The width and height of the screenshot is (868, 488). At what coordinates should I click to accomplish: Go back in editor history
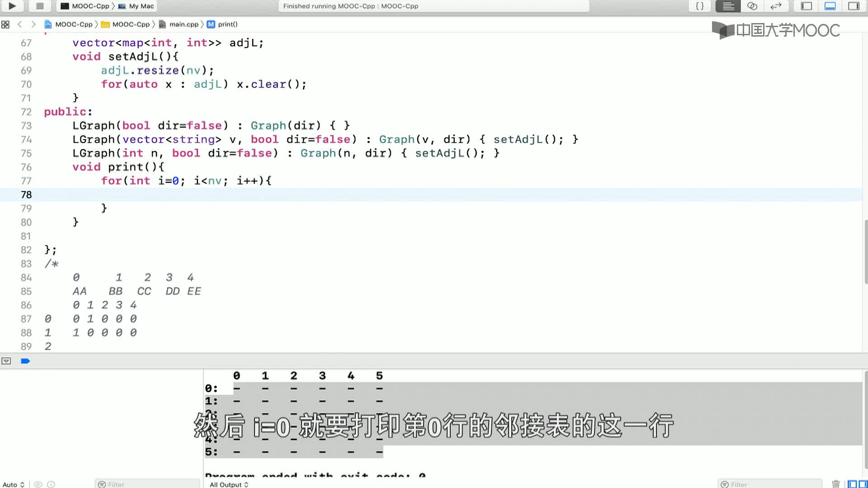(19, 24)
